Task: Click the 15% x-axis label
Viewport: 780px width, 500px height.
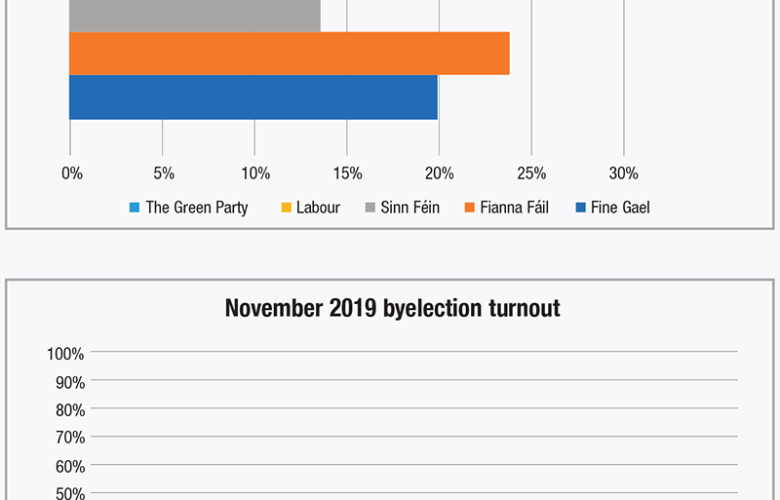Action: pyautogui.click(x=347, y=173)
